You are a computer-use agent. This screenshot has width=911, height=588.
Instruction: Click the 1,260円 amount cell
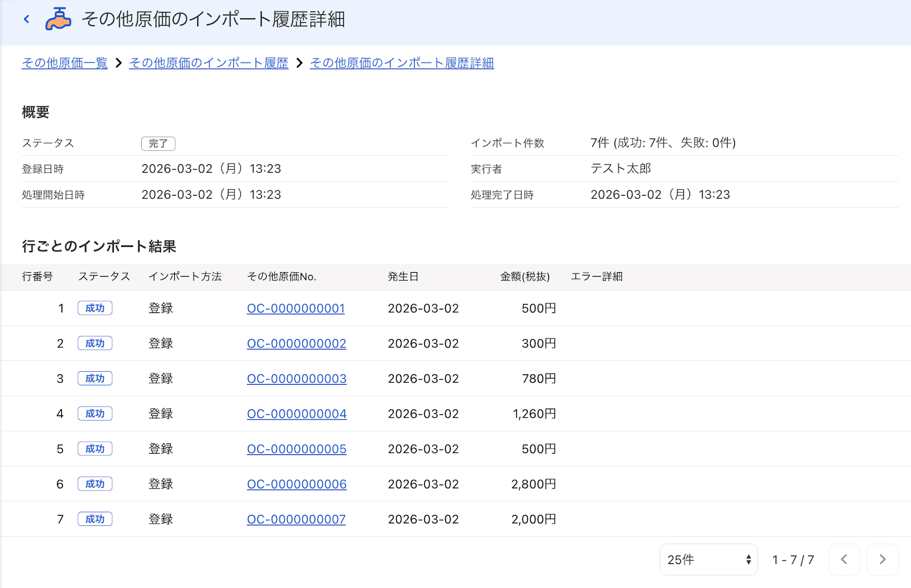pos(535,414)
